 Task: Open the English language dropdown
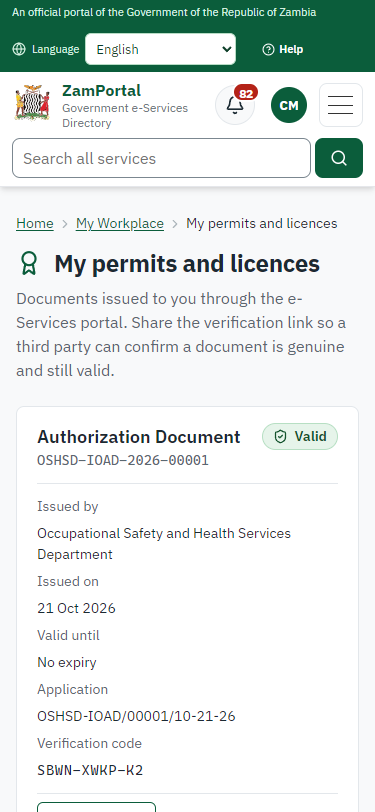click(x=161, y=49)
